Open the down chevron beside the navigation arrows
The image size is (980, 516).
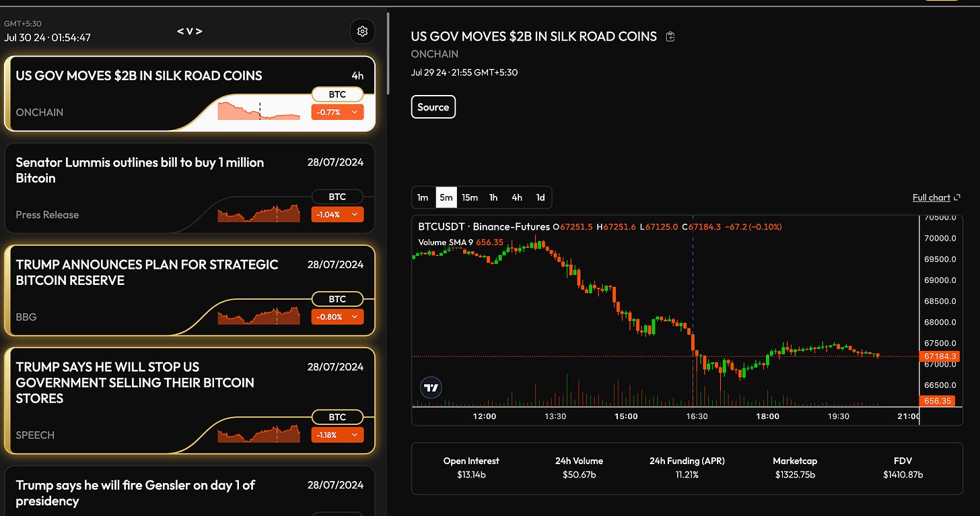click(x=190, y=30)
